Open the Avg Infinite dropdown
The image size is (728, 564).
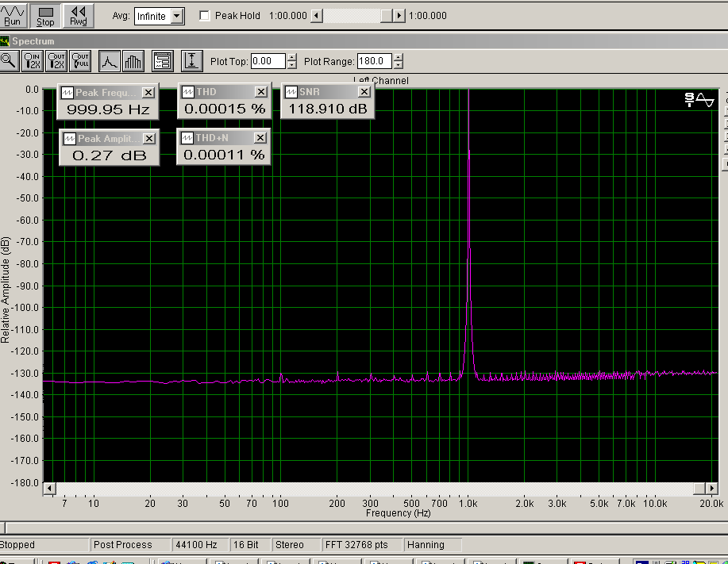point(177,16)
